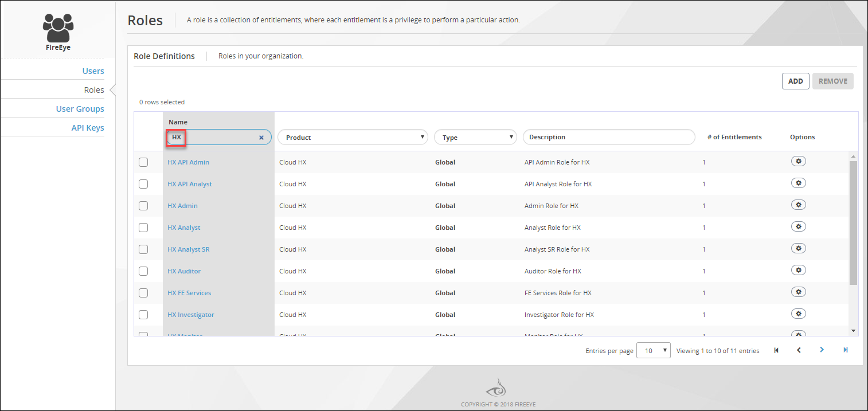This screenshot has width=868, height=411.
Task: Click the FireEye users logo icon
Action: [x=58, y=28]
